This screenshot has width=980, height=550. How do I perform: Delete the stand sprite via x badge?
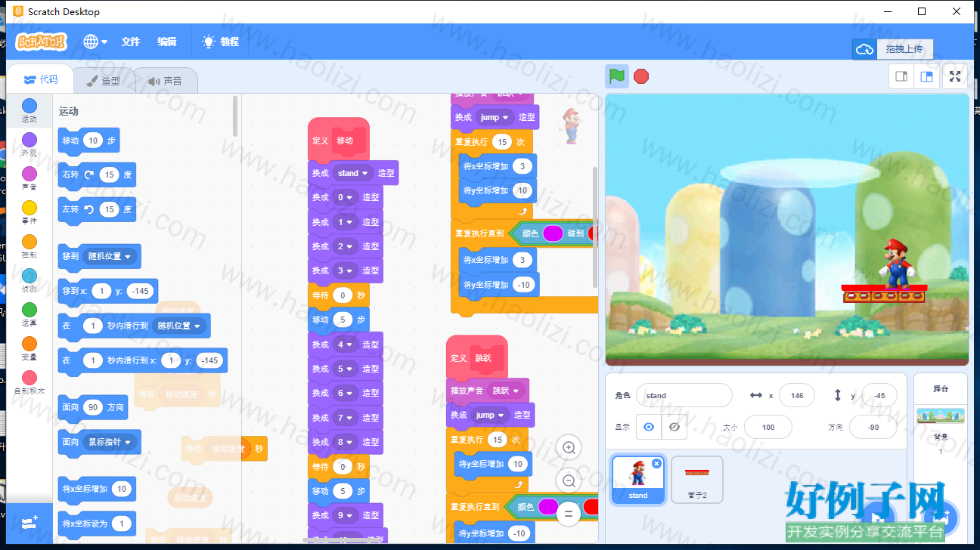point(656,463)
